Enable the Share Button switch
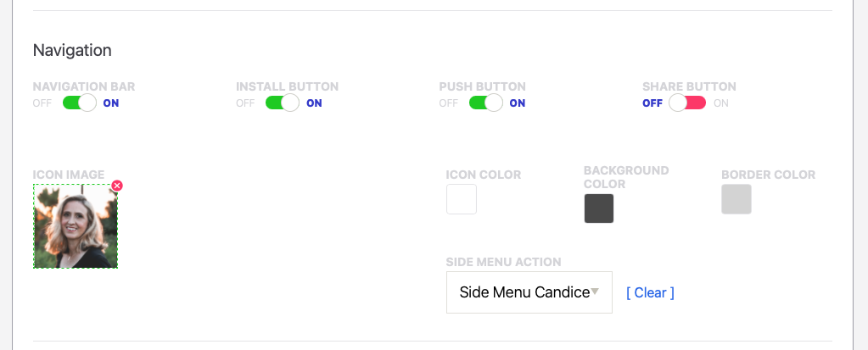The width and height of the screenshot is (868, 350). (687, 103)
